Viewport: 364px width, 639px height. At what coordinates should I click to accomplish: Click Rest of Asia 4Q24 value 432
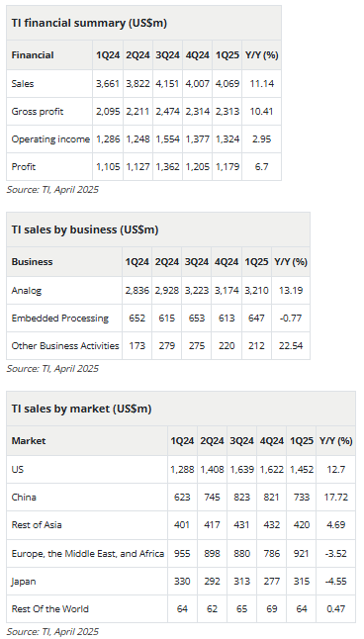(x=271, y=525)
